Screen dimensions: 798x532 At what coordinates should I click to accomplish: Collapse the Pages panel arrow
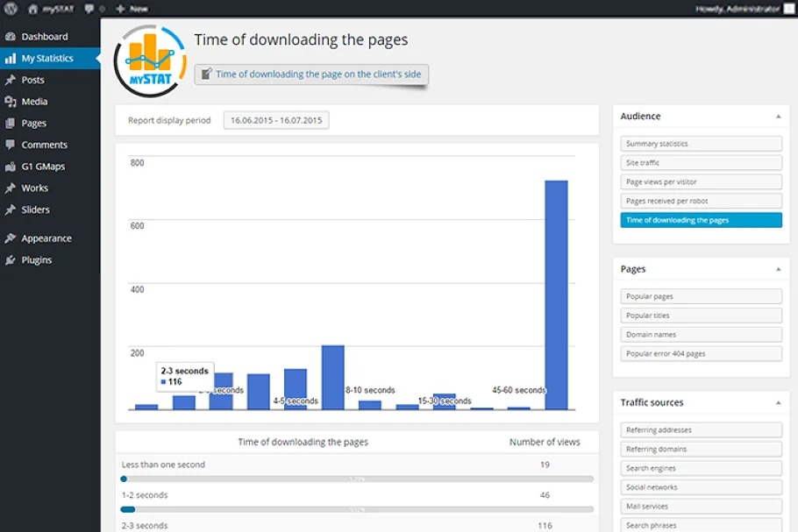(x=778, y=269)
